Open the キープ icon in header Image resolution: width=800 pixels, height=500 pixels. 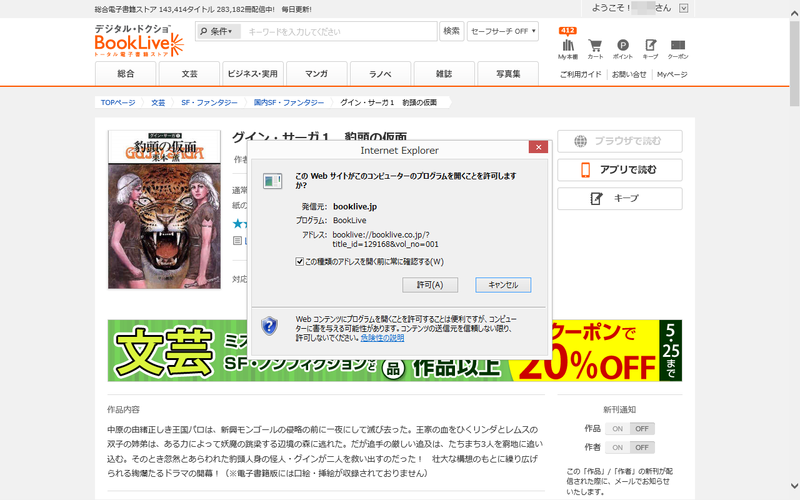[651, 46]
